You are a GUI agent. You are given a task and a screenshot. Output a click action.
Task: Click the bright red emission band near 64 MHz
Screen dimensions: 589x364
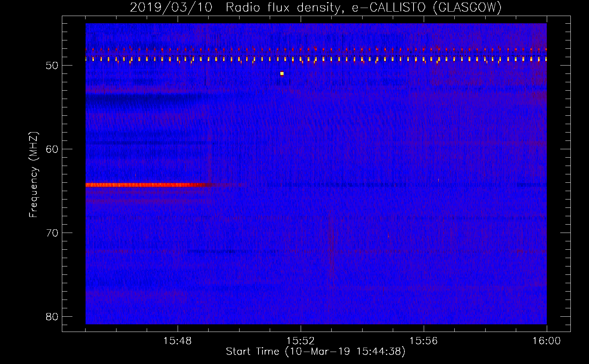coord(147,185)
